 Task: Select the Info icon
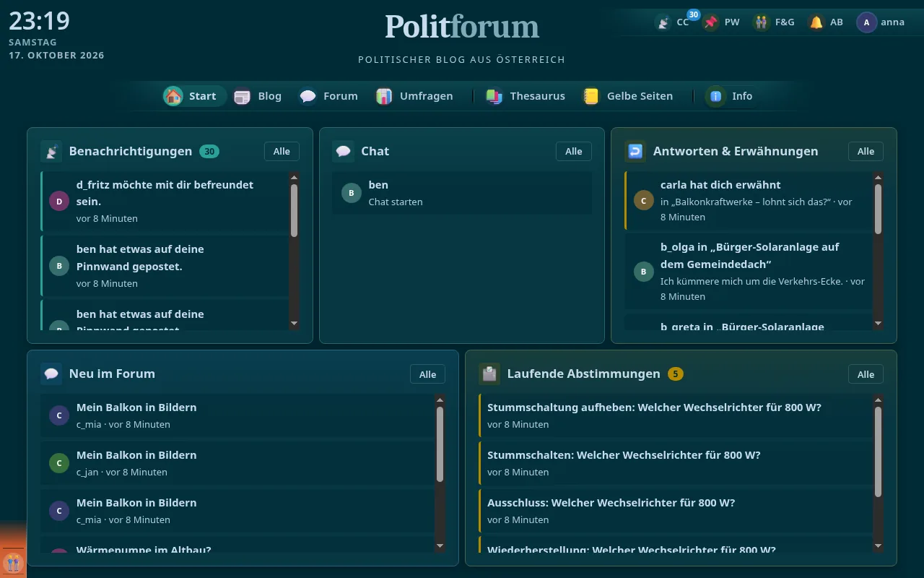click(715, 96)
